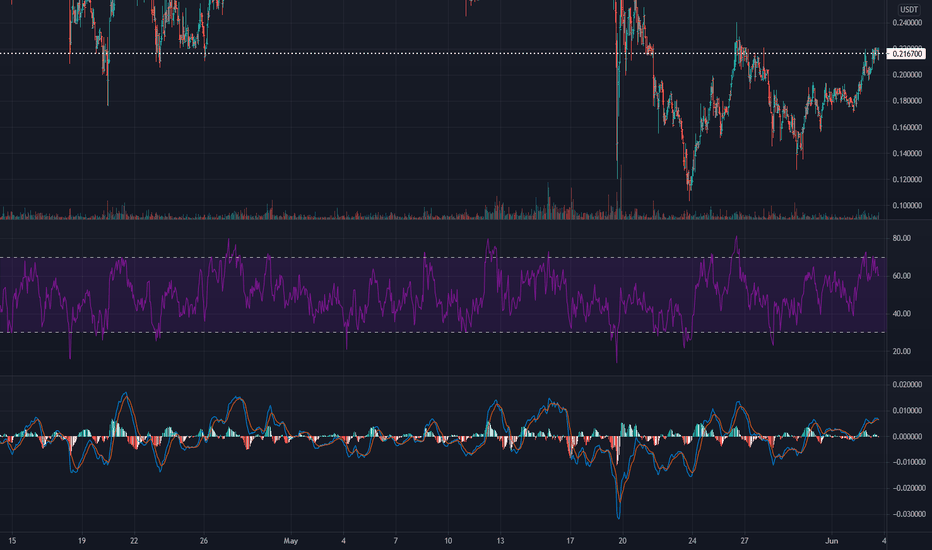The width and height of the screenshot is (932, 550).
Task: Click the 0.160000 price axis label
Action: [908, 127]
